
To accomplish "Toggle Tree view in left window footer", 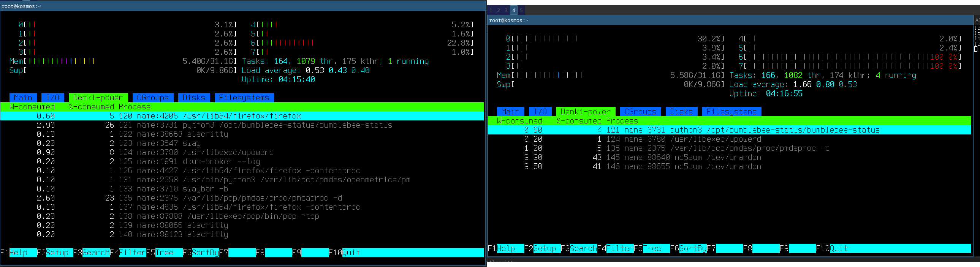I will (x=169, y=253).
